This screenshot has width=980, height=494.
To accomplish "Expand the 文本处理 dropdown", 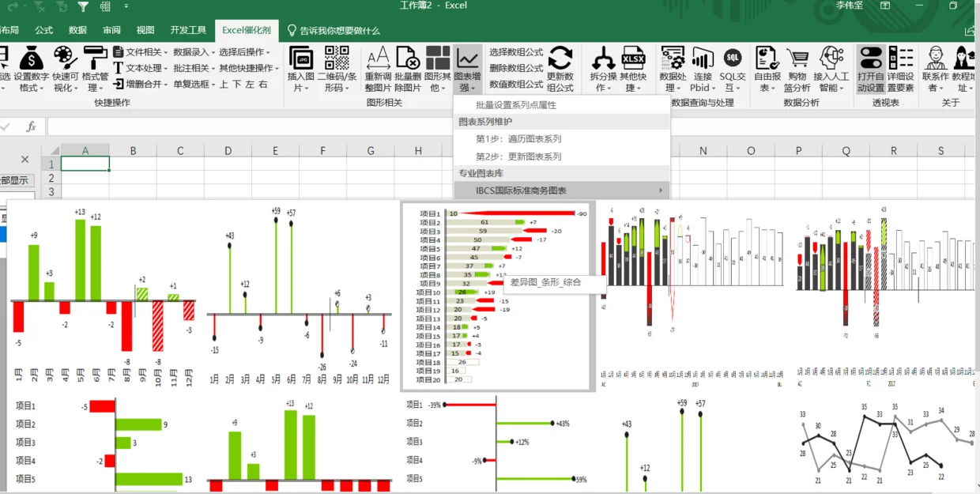I will 141,68.
